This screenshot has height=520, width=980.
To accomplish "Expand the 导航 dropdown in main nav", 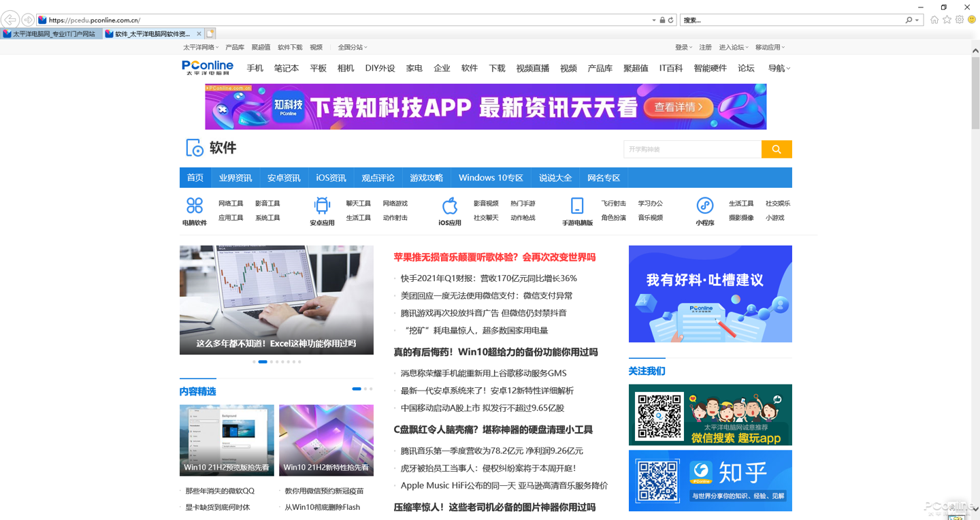I will pyautogui.click(x=779, y=68).
